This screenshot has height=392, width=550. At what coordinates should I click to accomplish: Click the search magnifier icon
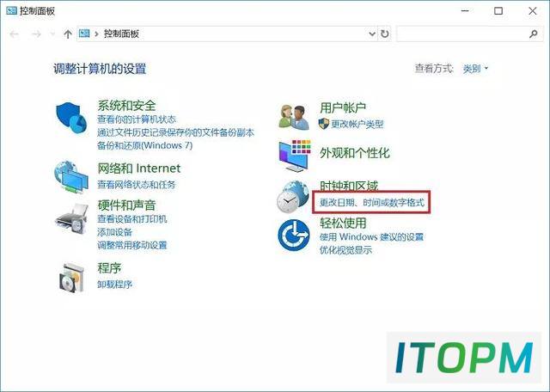pos(534,34)
